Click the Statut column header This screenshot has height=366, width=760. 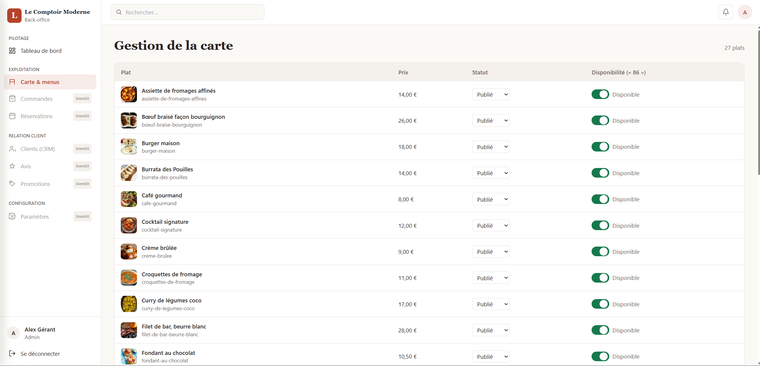pyautogui.click(x=480, y=73)
